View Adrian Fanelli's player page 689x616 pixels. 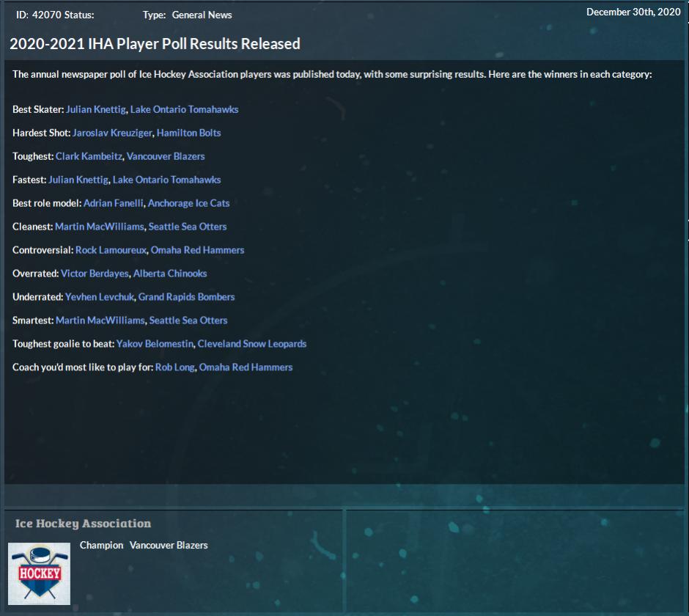point(113,203)
